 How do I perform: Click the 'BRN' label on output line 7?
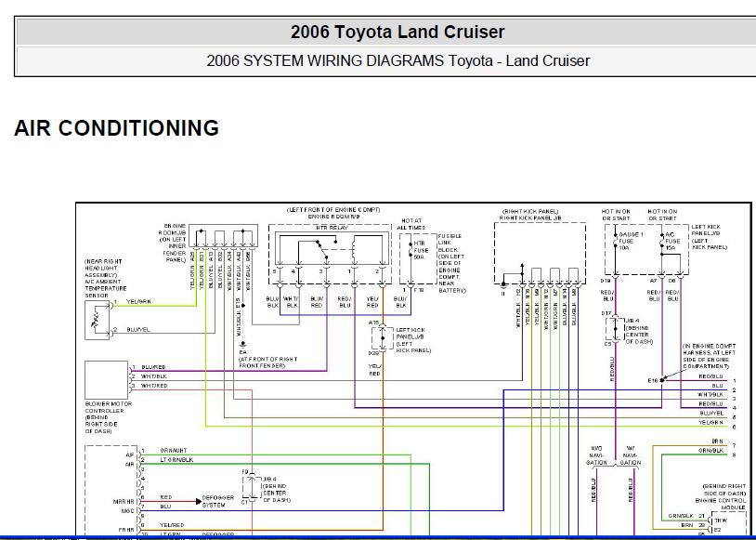(717, 441)
